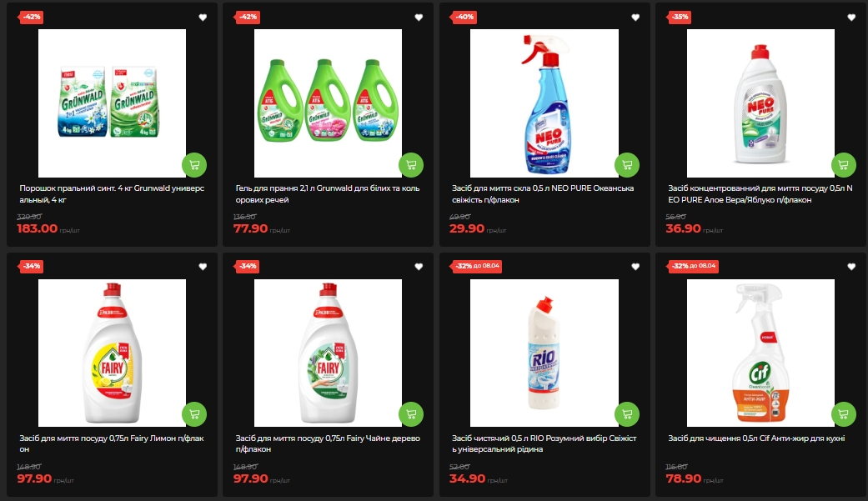Add Fairy Лимон dish soap to cart

click(194, 414)
